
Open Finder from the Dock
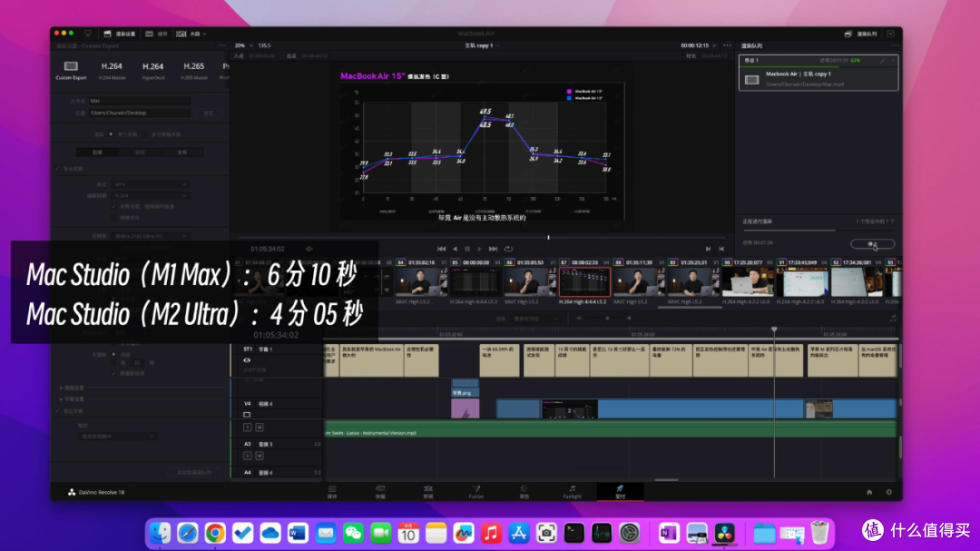tap(161, 534)
